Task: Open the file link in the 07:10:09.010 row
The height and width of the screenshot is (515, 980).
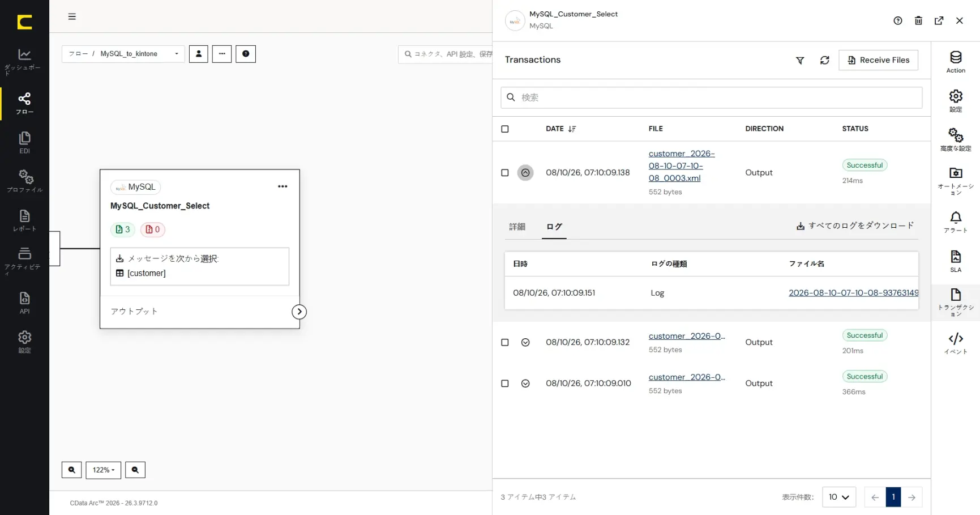Action: coord(687,377)
